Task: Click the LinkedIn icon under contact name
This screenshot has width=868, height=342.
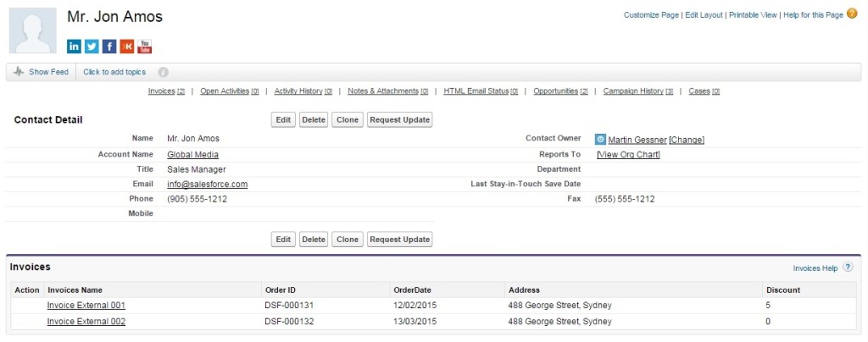Action: click(75, 47)
